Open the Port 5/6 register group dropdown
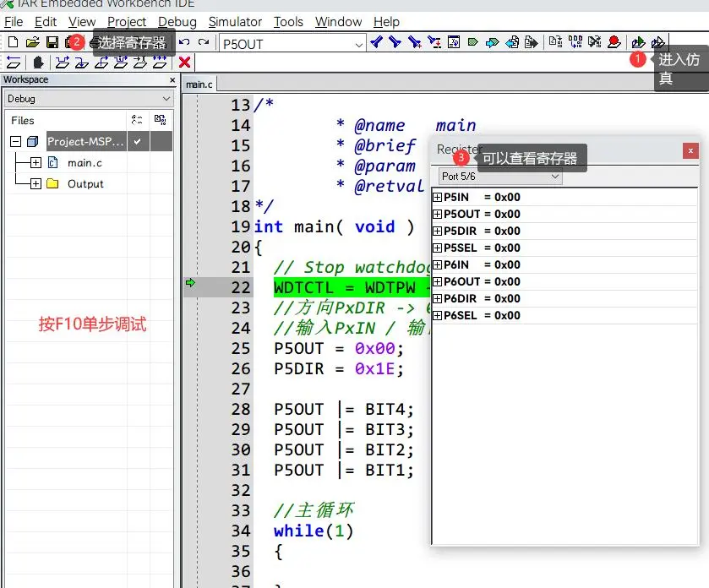Viewport: 709px width, 588px height. coord(554,176)
